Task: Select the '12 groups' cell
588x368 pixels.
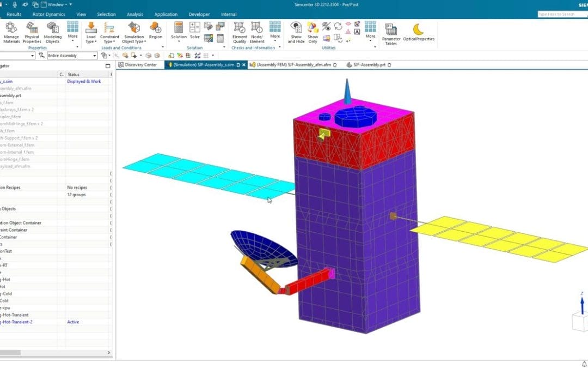Action: click(77, 195)
